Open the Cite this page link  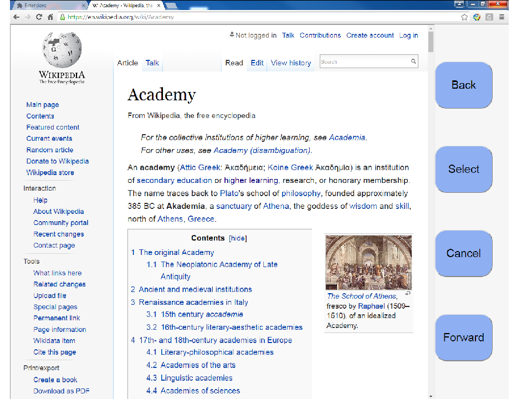[x=55, y=352]
